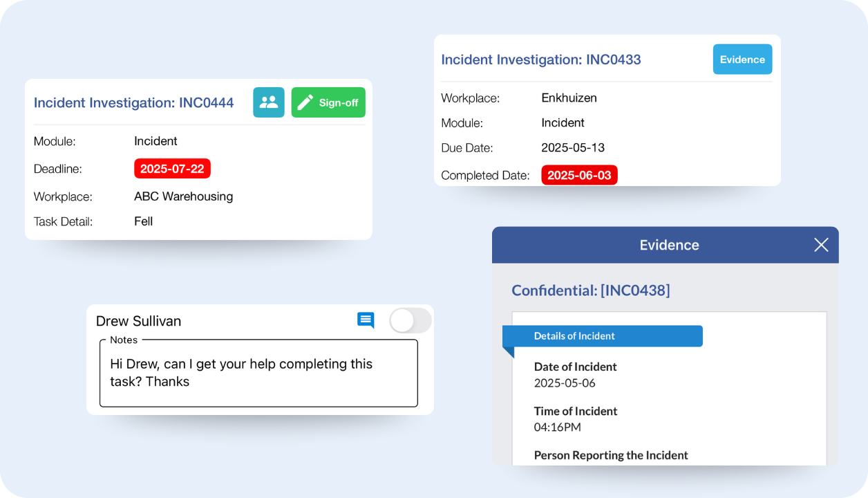Click the green Sign-off button
Viewport: 868px width, 498px height.
pos(328,102)
